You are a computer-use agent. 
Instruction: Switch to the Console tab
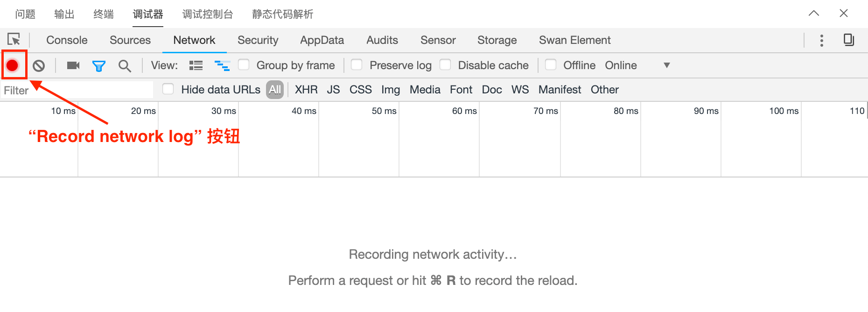(67, 40)
